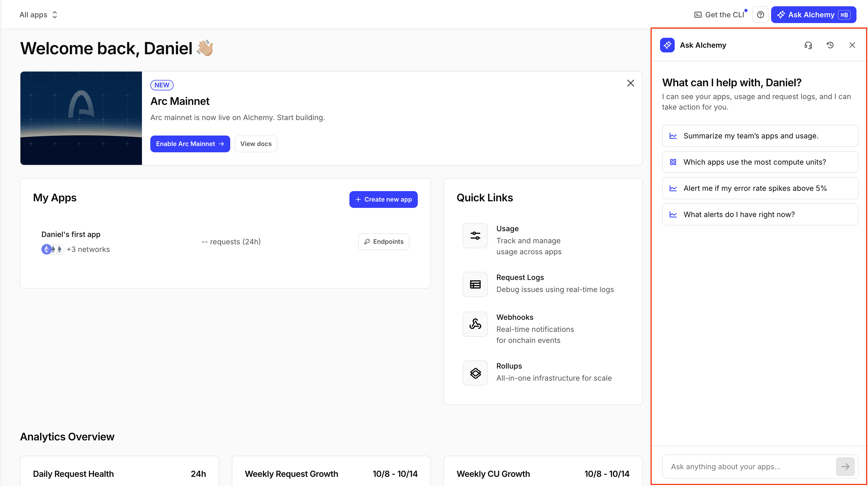868x486 pixels.
Task: Select 'What alerts do I have right now?' suggestion
Action: [760, 215]
